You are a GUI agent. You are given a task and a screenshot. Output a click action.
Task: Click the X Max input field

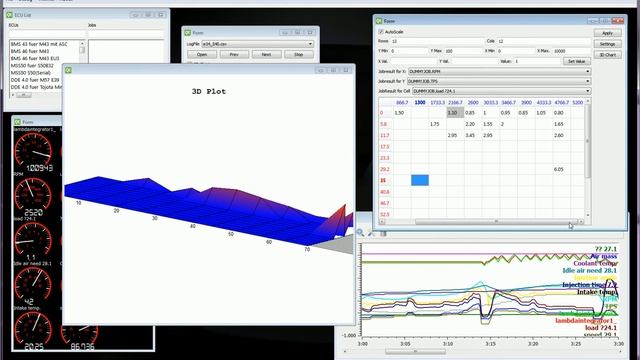click(572, 51)
